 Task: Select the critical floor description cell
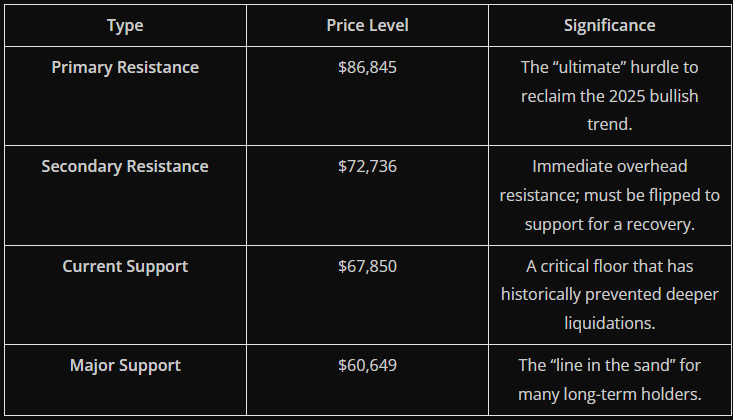[x=609, y=295]
